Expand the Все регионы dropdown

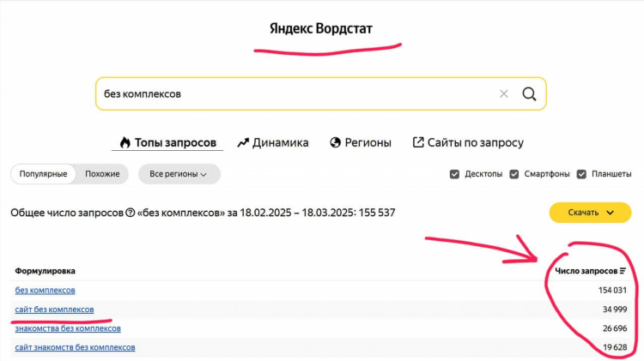(179, 174)
